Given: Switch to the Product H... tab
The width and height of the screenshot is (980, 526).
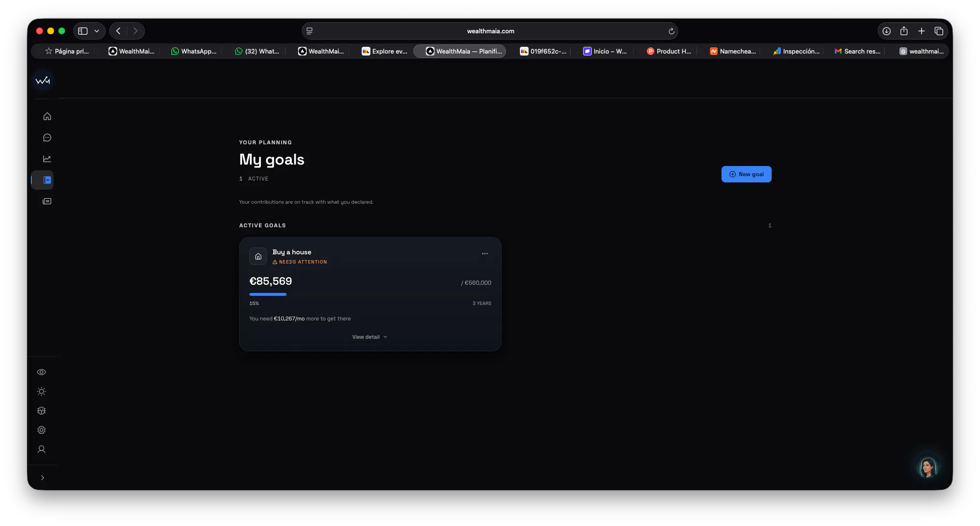Looking at the screenshot, I should [x=668, y=51].
